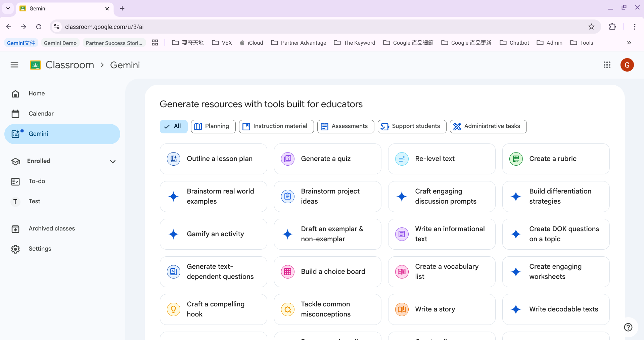
Task: Select To-do in the sidebar
Action: tap(37, 181)
